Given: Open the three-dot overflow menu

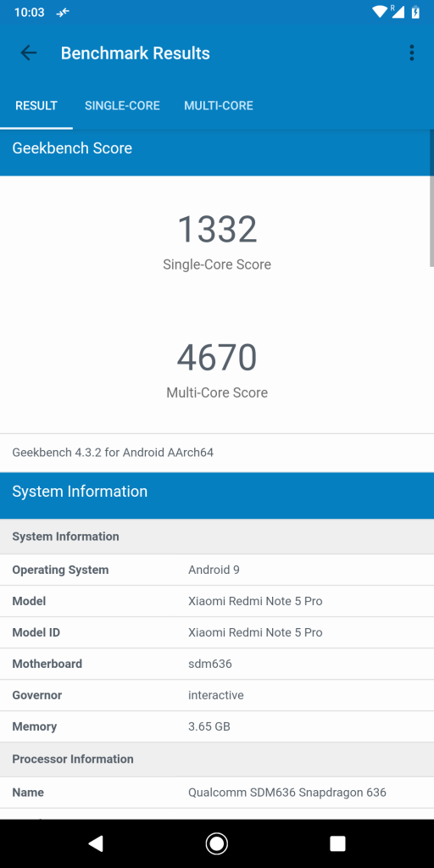Looking at the screenshot, I should [x=411, y=53].
